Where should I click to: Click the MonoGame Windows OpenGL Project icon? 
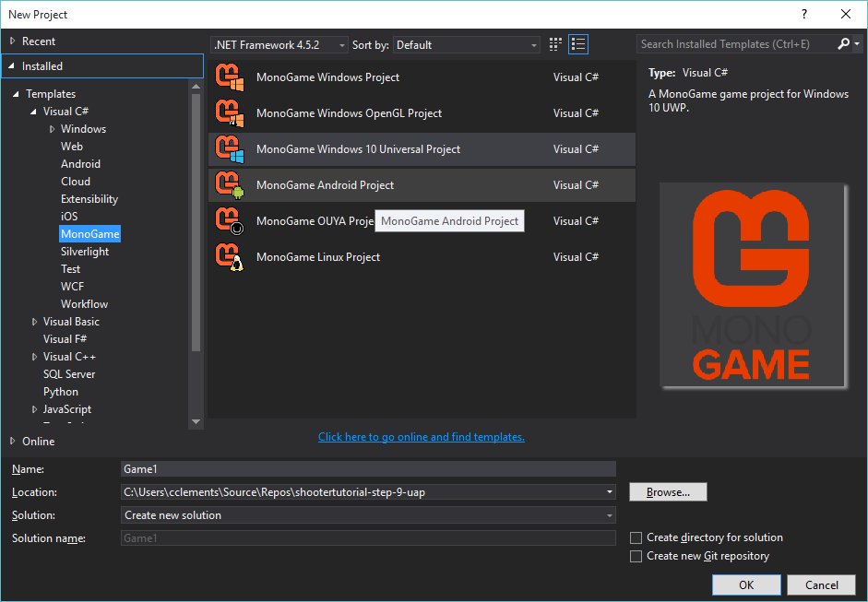(x=229, y=112)
